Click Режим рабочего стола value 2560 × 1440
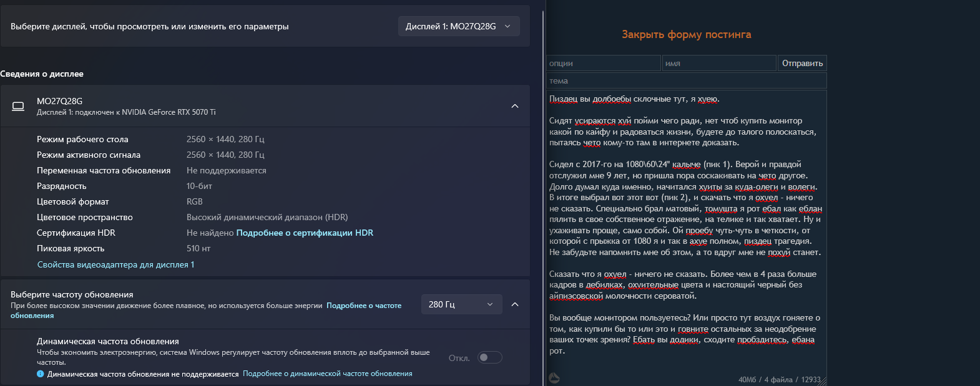Image resolution: width=980 pixels, height=386 pixels. click(225, 139)
